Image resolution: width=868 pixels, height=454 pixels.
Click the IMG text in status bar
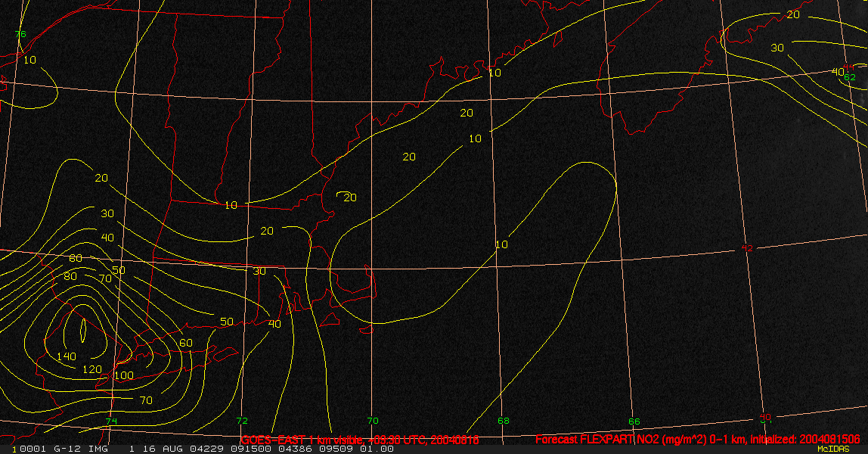98,449
